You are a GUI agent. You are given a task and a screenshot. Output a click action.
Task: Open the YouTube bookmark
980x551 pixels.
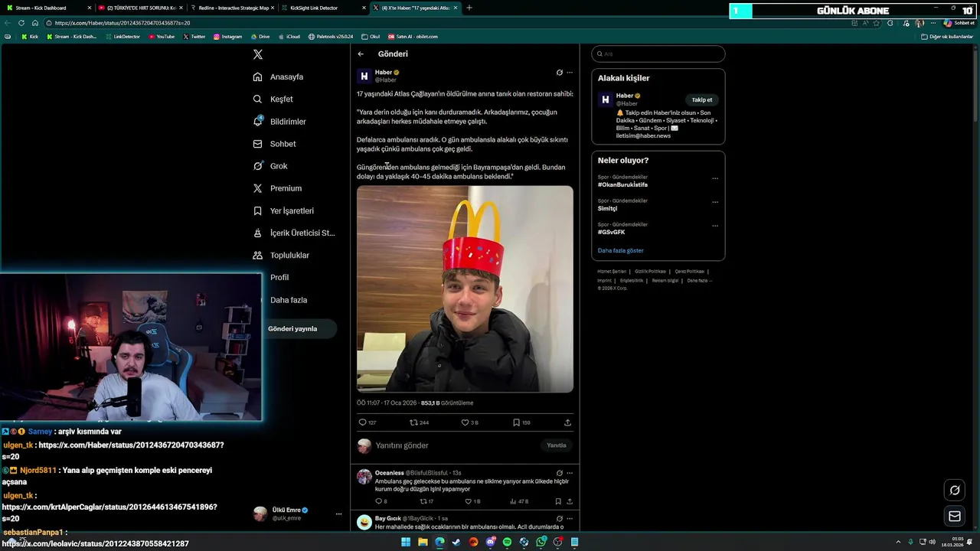tap(162, 37)
